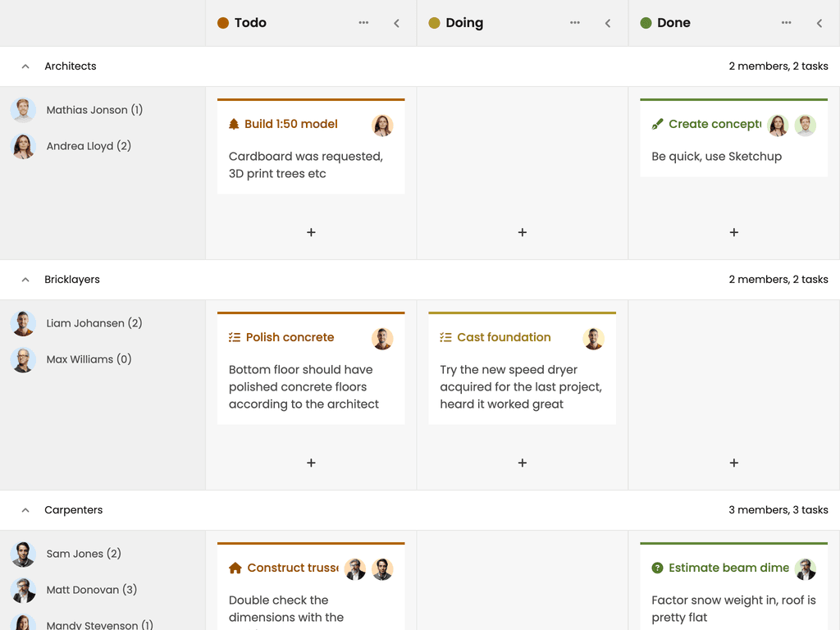The image size is (840, 630).
Task: Add a task in Bricklayers Done cell
Action: 734,463
